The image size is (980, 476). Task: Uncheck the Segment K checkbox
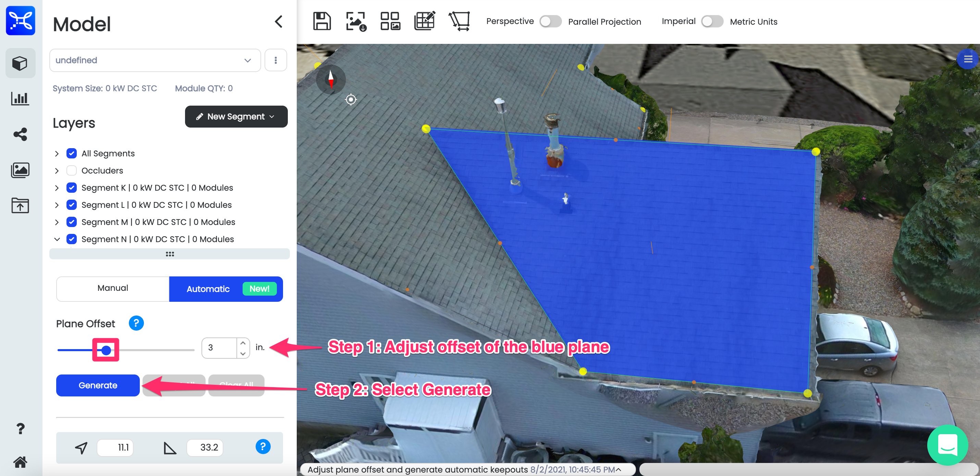[x=72, y=187]
